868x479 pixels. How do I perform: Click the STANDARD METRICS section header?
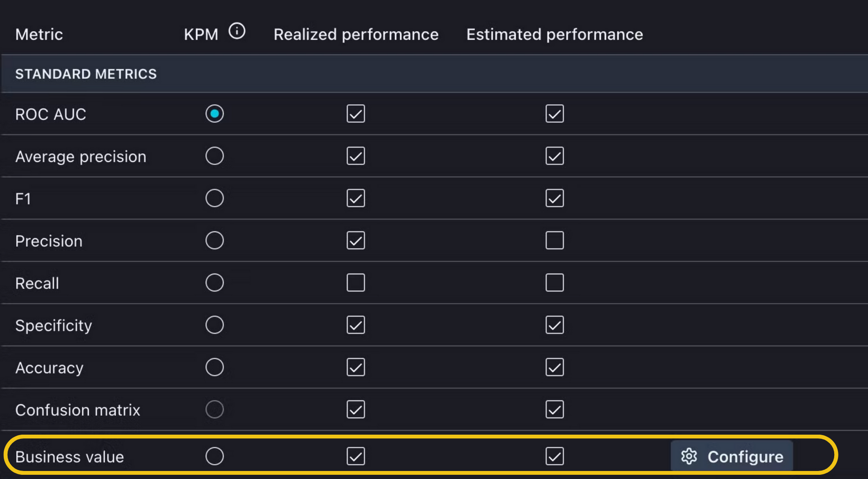[86, 73]
